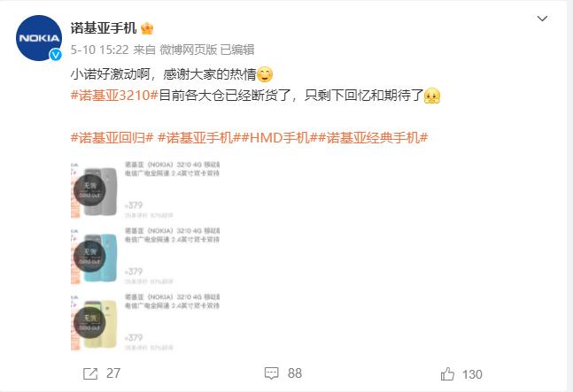The width and height of the screenshot is (573, 392).
Task: Click the repost count 27
Action: (x=113, y=373)
